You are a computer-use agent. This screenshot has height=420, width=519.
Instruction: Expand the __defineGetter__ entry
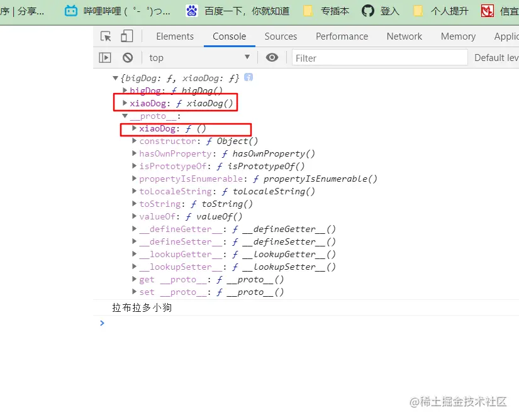click(134, 228)
